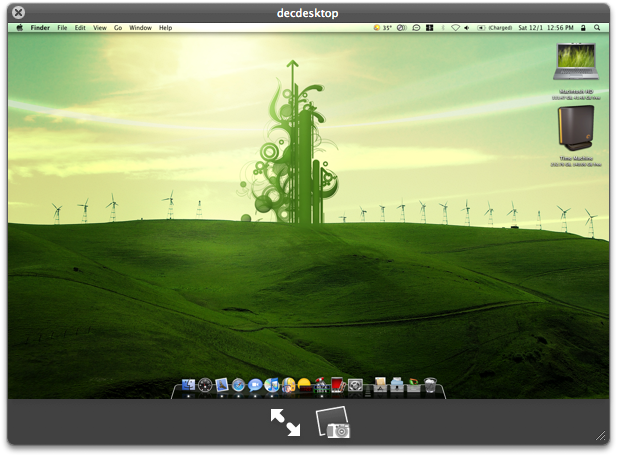Launch Safari from the Dock
617x456 pixels.
[x=238, y=385]
